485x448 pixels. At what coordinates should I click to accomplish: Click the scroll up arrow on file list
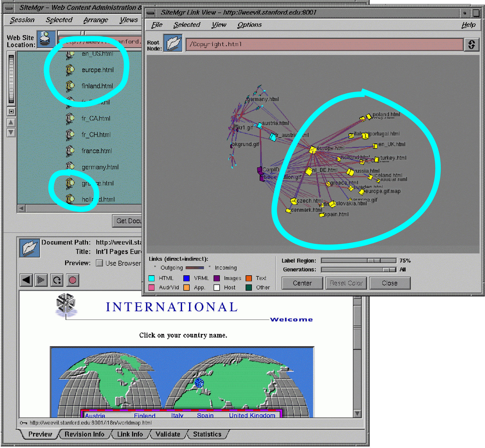(11, 122)
